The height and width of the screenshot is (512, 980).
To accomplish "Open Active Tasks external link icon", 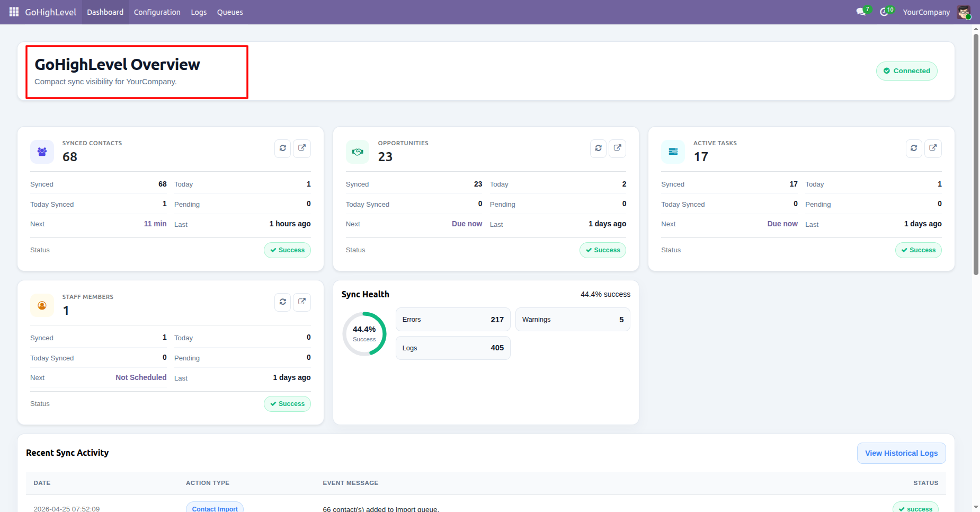I will [x=933, y=148].
